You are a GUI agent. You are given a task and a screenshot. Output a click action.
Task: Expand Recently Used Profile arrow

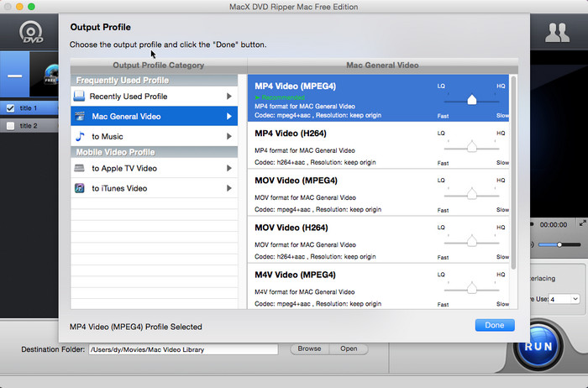[228, 97]
